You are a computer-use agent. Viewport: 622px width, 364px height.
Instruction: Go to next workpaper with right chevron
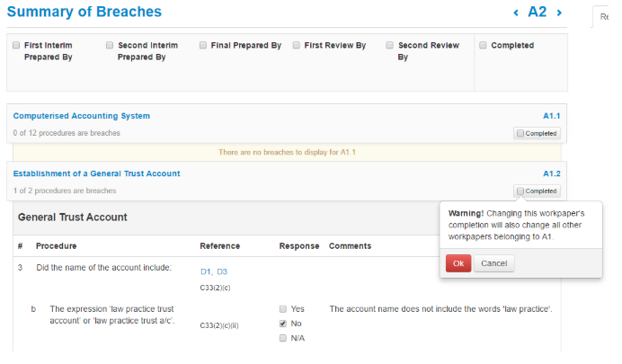click(559, 13)
